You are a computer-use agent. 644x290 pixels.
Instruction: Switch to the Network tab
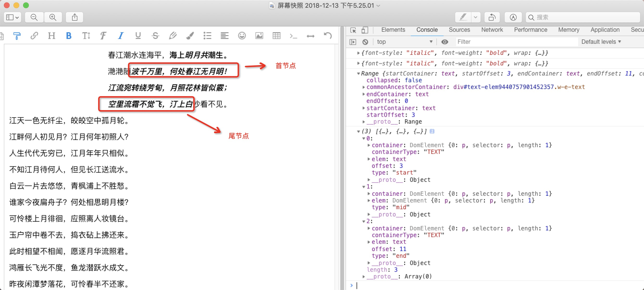click(492, 30)
